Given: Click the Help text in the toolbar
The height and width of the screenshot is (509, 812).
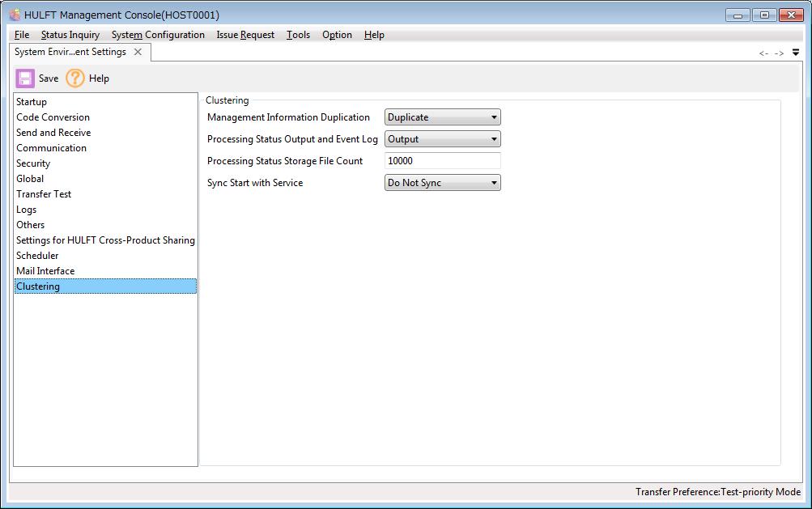Looking at the screenshot, I should click(99, 78).
